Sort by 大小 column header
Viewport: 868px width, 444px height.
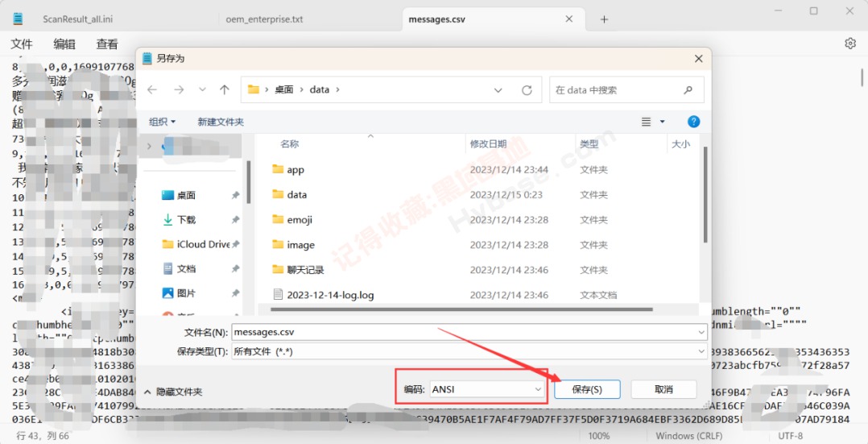coord(680,144)
